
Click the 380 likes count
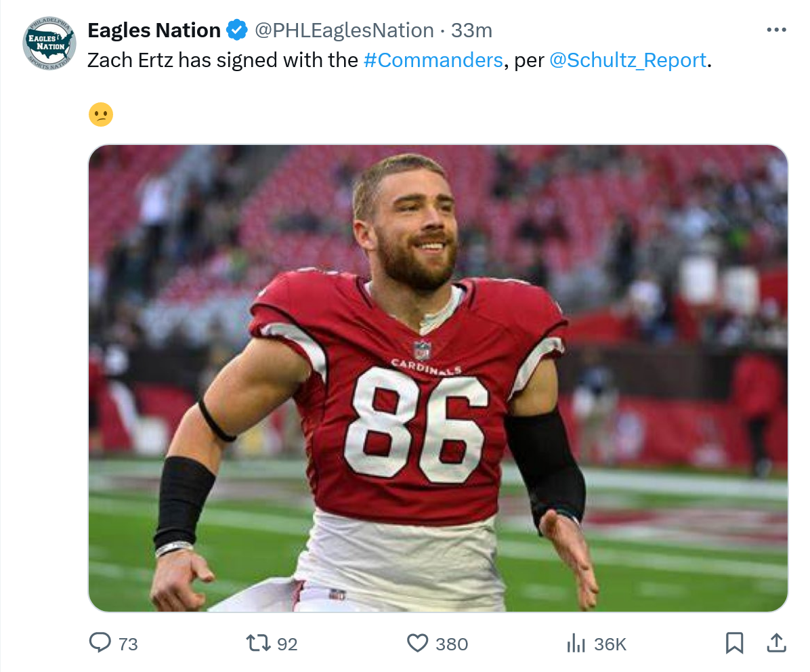(x=452, y=644)
